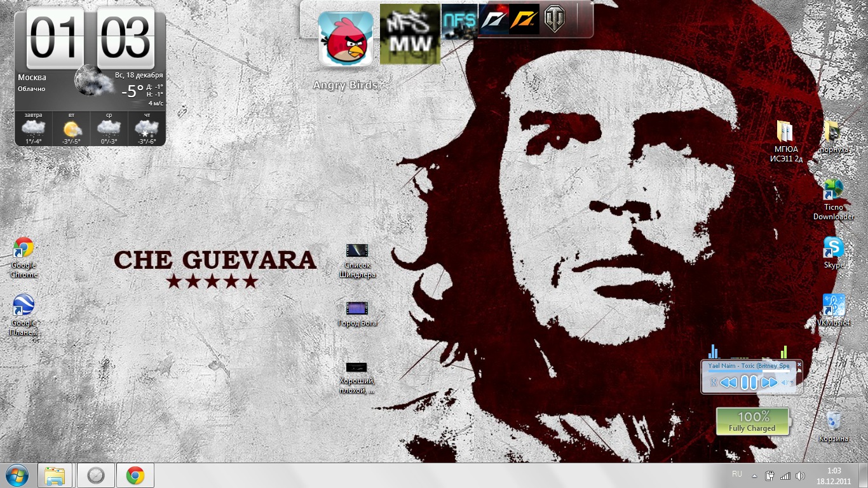Open the Google Планета desktop shortcut
The height and width of the screenshot is (488, 868).
[x=24, y=315]
